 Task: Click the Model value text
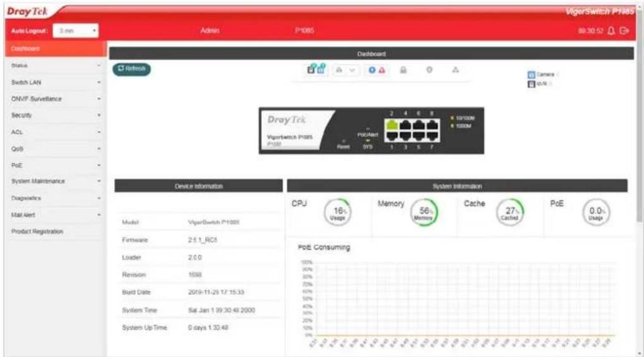tap(213, 222)
